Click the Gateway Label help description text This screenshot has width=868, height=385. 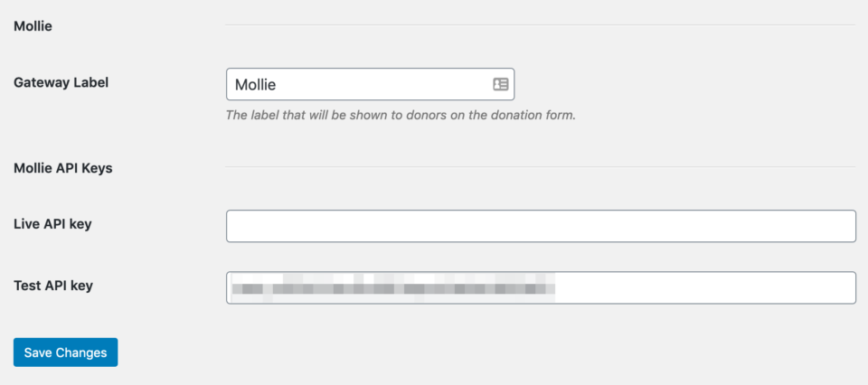click(401, 117)
